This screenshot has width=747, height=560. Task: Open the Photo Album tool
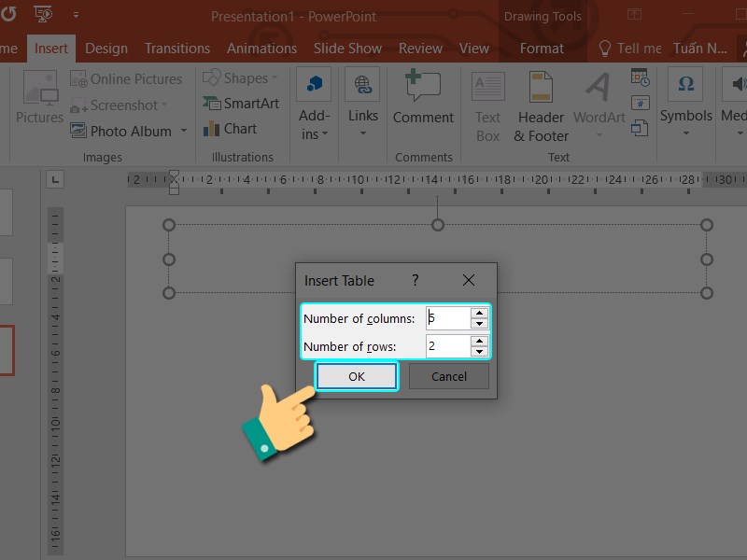tap(130, 131)
